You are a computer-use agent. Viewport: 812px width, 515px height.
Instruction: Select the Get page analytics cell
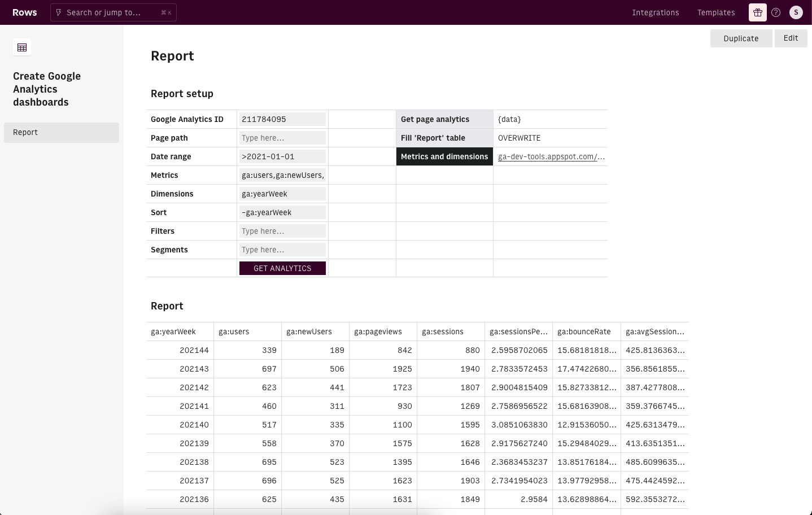coord(444,119)
